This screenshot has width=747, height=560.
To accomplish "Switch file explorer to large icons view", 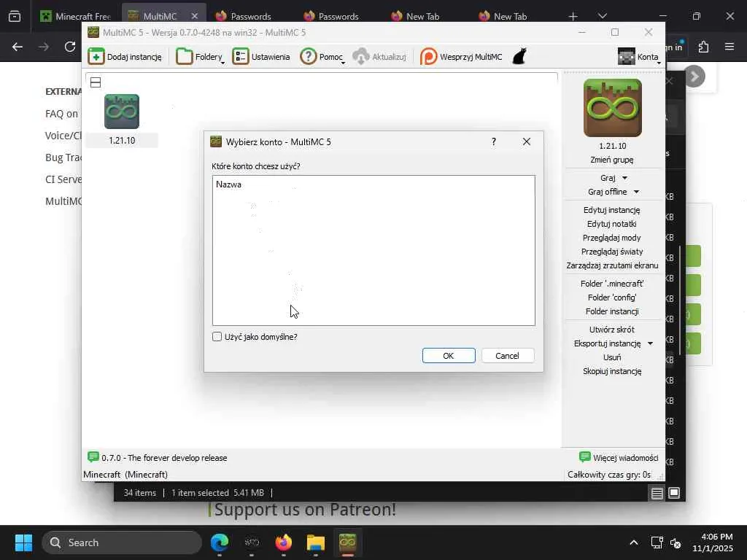I will (674, 493).
